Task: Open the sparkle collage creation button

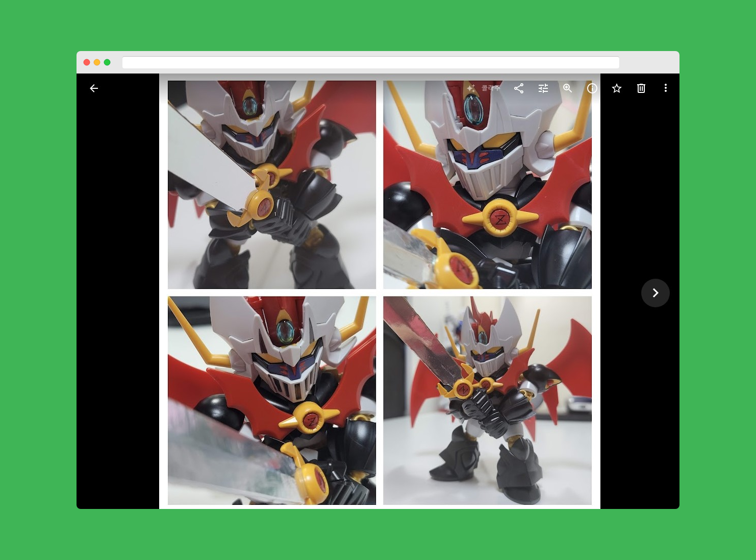Action: [483, 88]
